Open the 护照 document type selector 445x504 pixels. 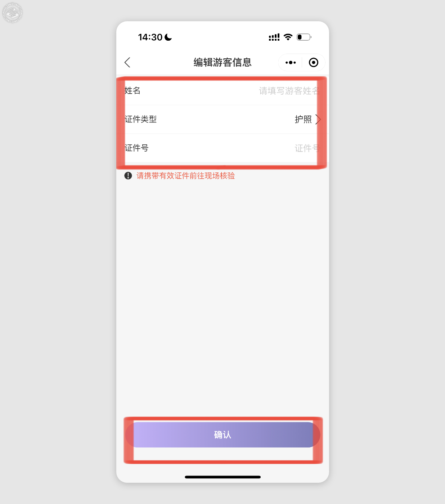[x=303, y=119]
